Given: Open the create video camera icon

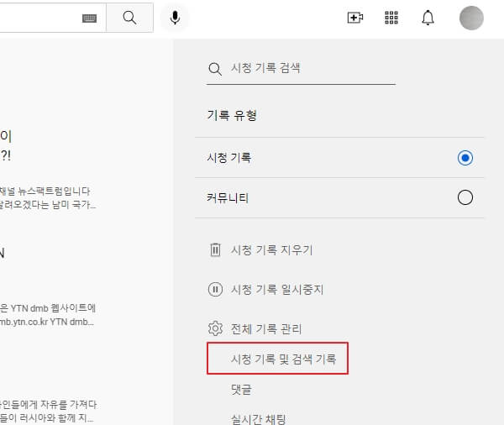Looking at the screenshot, I should tap(355, 18).
